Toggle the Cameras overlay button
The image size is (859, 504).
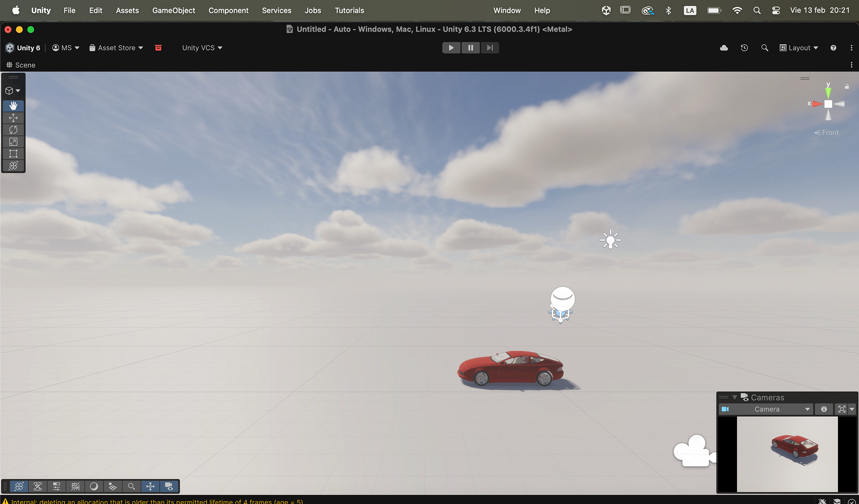(x=169, y=486)
